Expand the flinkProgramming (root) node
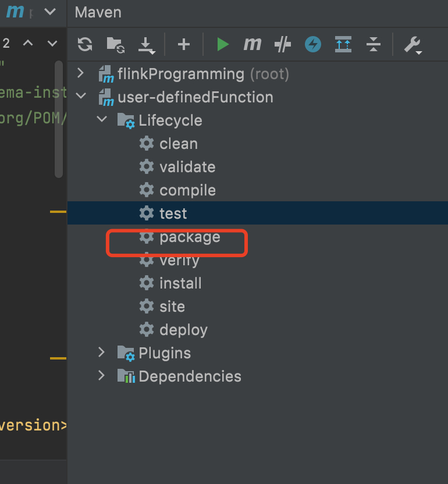This screenshot has height=484, width=448. point(81,73)
